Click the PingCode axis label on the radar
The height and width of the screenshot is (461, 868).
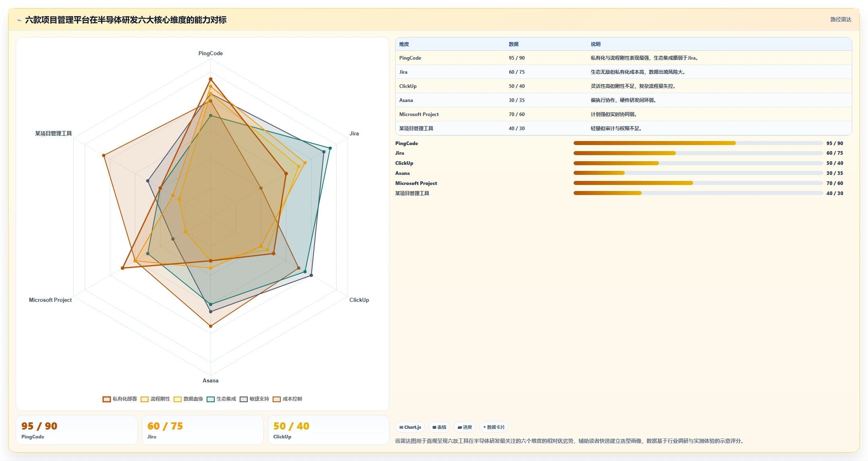[210, 53]
